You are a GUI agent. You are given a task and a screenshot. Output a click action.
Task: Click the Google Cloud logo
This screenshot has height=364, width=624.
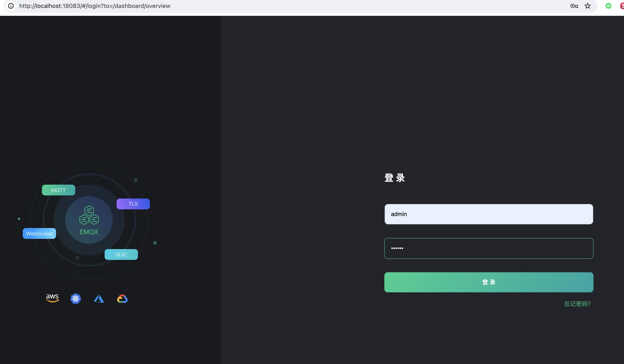(122, 299)
